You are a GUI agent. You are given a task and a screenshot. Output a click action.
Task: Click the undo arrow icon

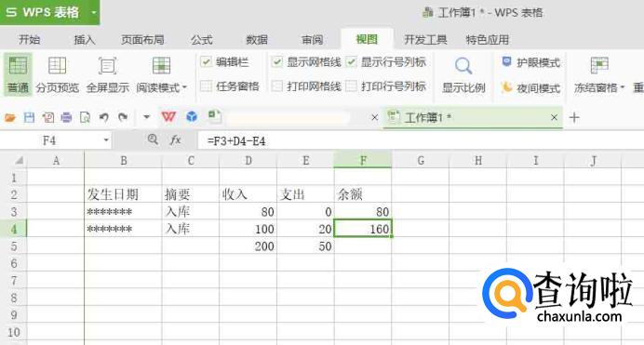pos(104,118)
